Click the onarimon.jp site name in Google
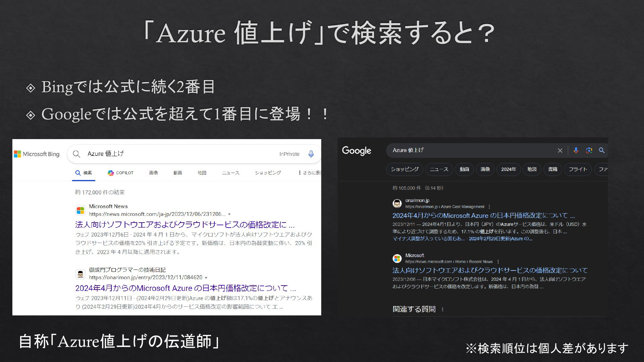This screenshot has width=644, height=362. click(x=417, y=200)
